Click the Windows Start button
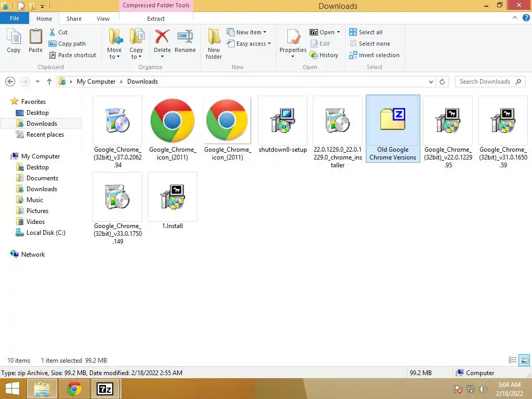This screenshot has width=532, height=399. pyautogui.click(x=12, y=389)
